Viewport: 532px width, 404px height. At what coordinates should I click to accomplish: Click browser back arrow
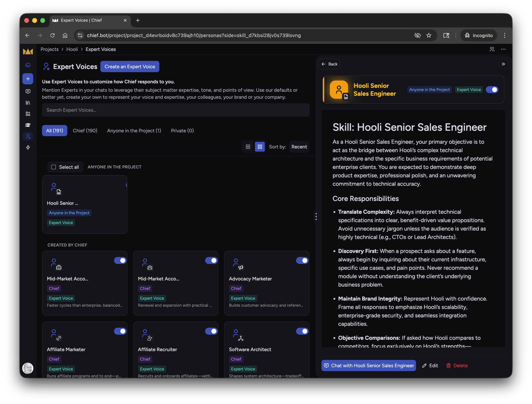(27, 35)
